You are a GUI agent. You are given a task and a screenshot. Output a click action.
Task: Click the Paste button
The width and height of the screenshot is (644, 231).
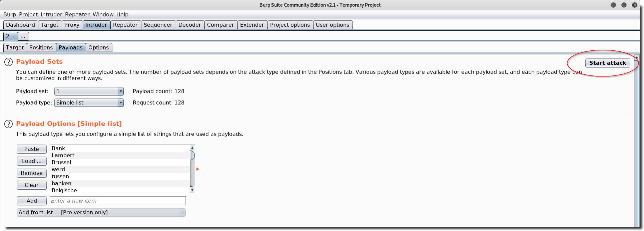pos(32,149)
